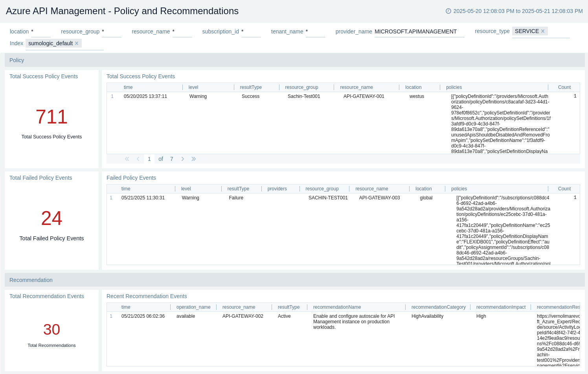Sort Recommendation table by recommendationCategory column

pyautogui.click(x=439, y=307)
